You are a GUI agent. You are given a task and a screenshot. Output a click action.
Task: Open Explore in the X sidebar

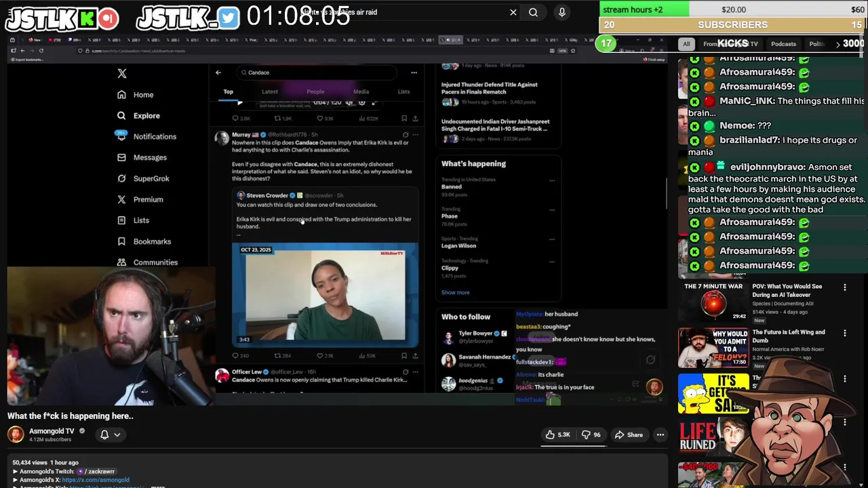pos(139,116)
